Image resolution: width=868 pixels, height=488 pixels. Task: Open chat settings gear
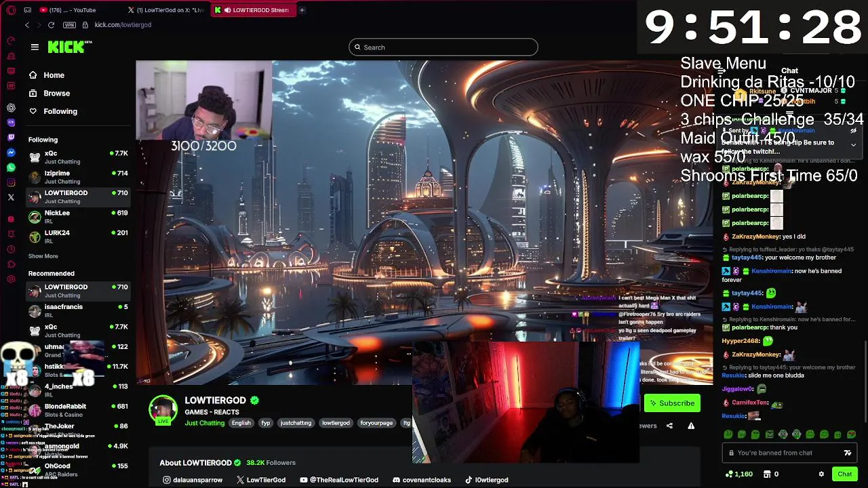tap(821, 474)
